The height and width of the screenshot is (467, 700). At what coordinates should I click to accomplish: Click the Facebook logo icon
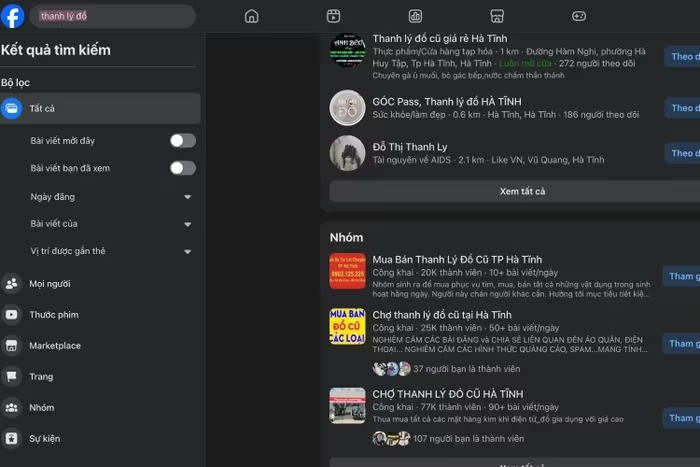coord(12,16)
